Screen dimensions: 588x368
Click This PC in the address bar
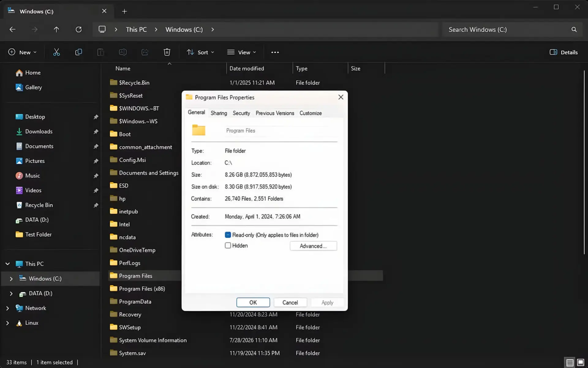(136, 29)
